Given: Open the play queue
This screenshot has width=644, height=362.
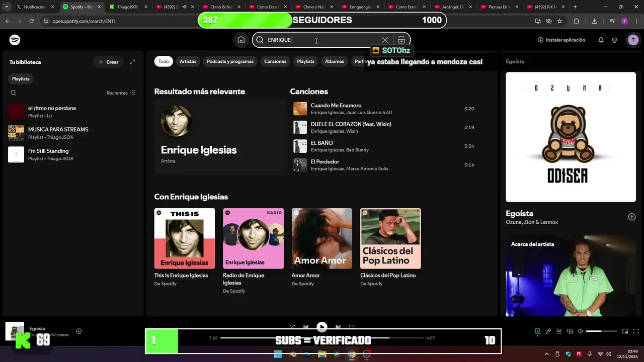Looking at the screenshot, I should tap(559, 331).
